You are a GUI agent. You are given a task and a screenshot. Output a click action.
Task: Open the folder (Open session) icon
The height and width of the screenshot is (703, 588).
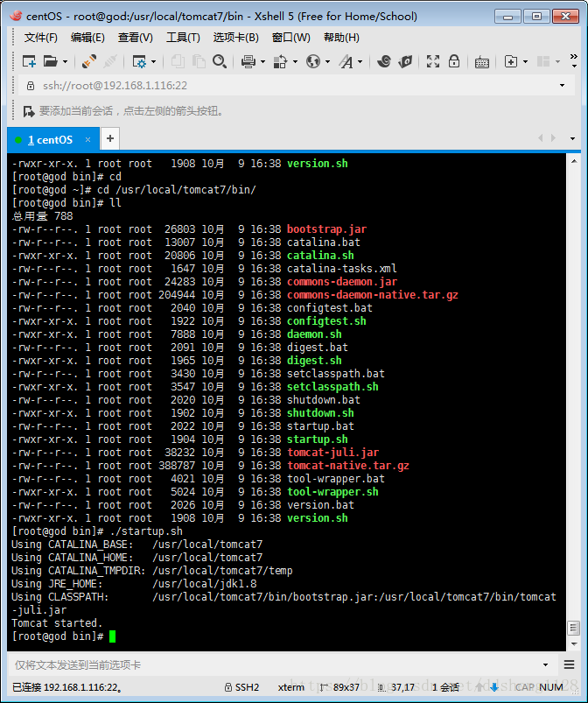[50, 61]
